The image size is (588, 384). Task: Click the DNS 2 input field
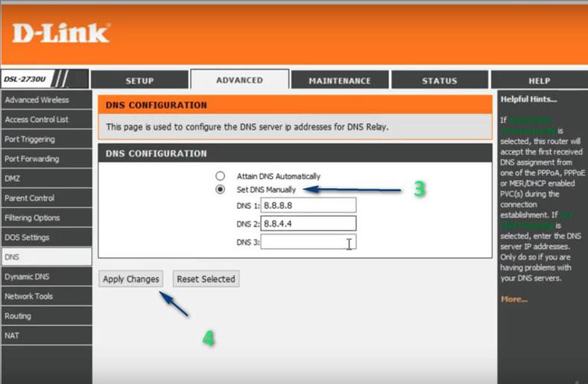[309, 224]
